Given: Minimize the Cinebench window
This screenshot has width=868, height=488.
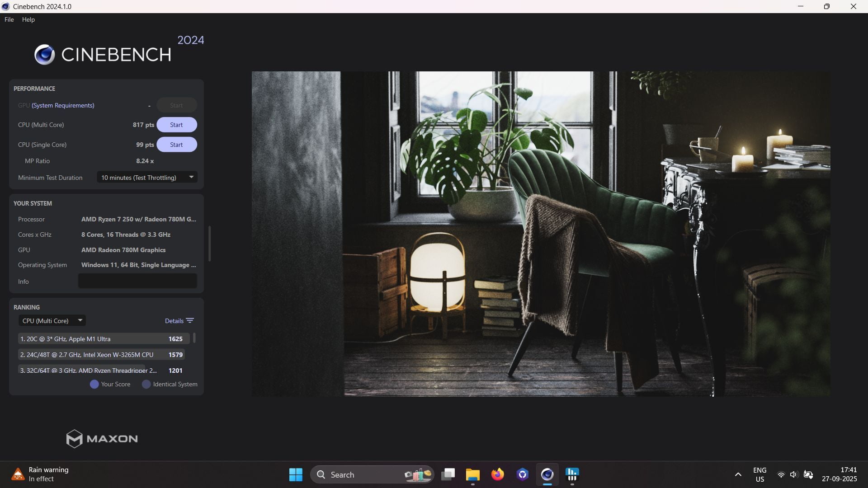Looking at the screenshot, I should coord(801,6).
